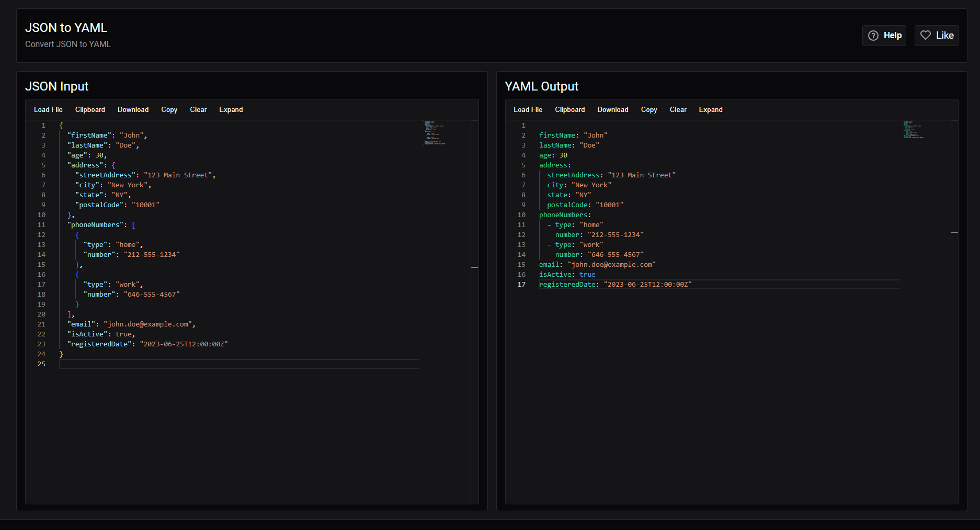980x530 pixels.
Task: Click the "firstName": "John" line in JSON Input
Action: pos(107,136)
